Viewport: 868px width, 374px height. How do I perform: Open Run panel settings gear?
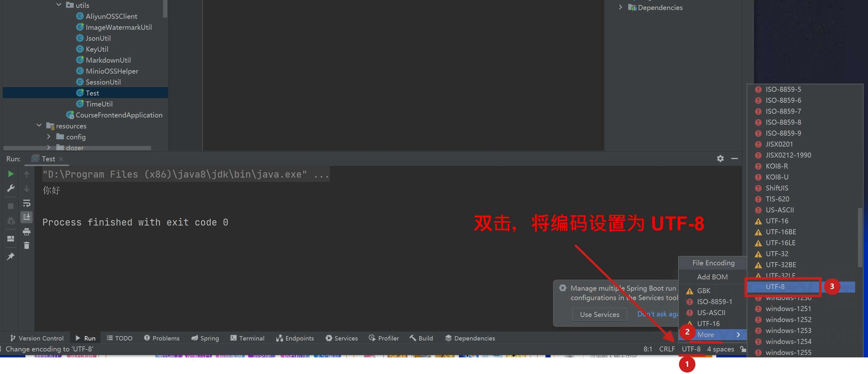point(720,159)
